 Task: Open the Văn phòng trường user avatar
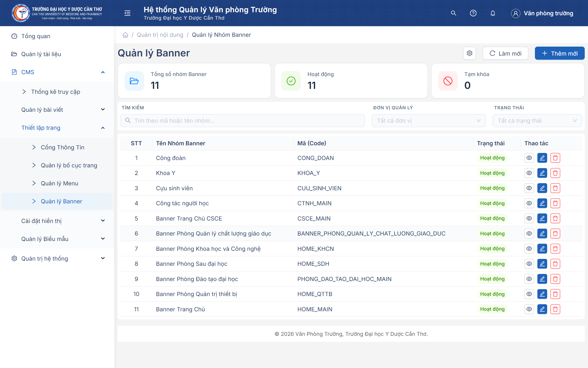pos(516,13)
